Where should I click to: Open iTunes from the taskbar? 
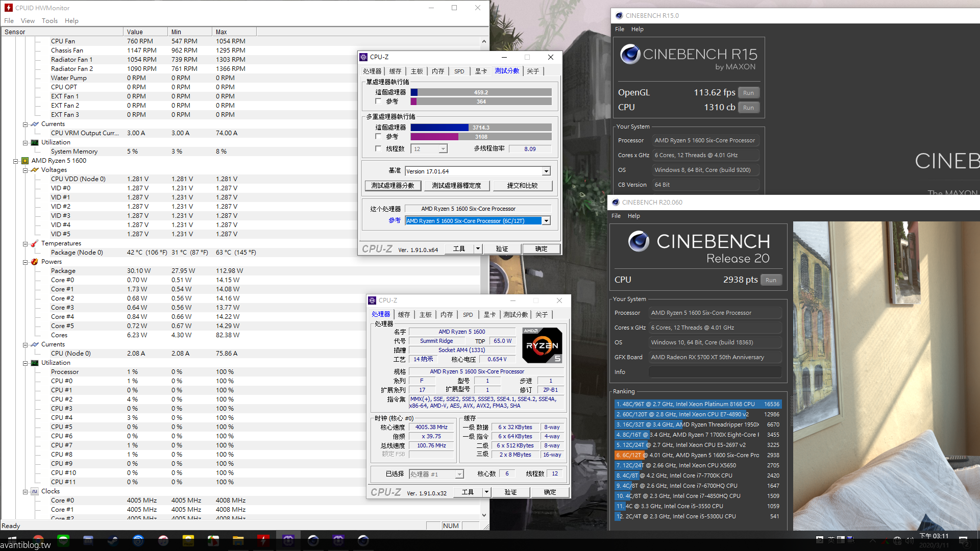163,540
